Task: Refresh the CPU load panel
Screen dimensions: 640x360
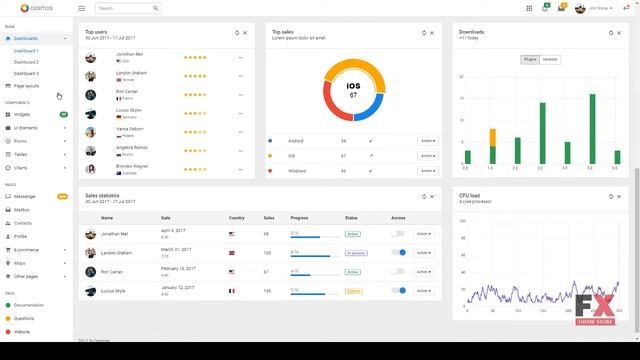Action: 611,197
